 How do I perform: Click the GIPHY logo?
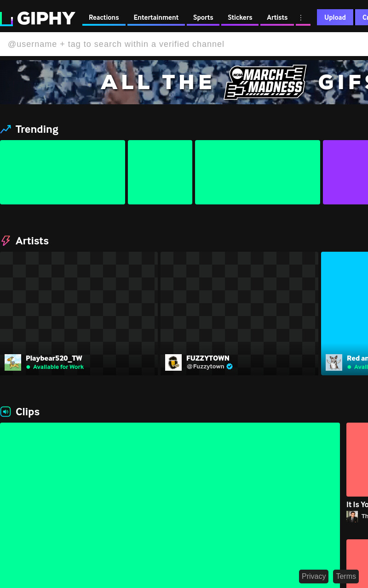tap(38, 18)
